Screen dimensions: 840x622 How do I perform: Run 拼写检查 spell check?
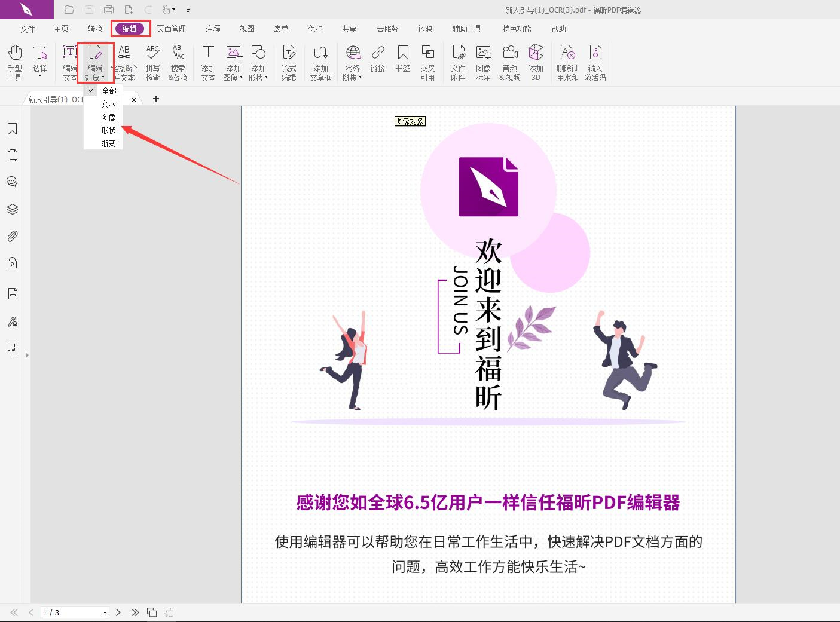click(152, 62)
